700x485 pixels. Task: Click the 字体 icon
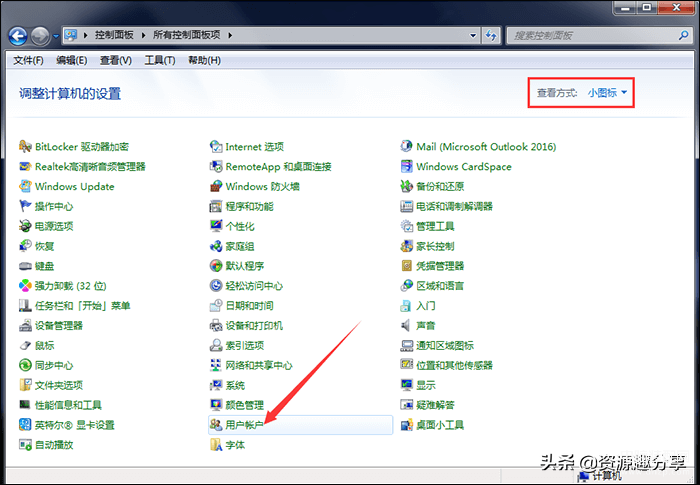[x=216, y=445]
